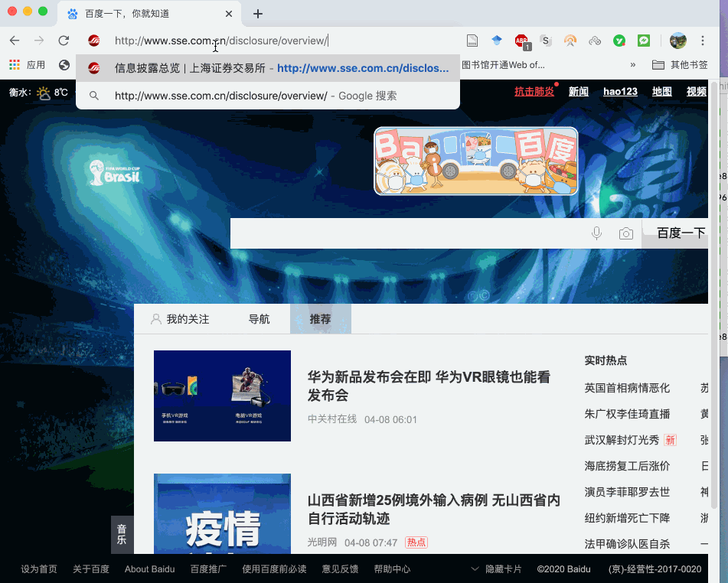Click the camera image search icon
This screenshot has height=583, width=728.
click(x=626, y=233)
